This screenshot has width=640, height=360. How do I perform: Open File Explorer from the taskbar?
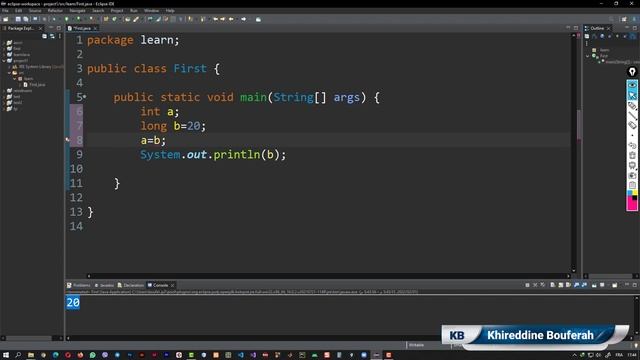[x=31, y=355]
